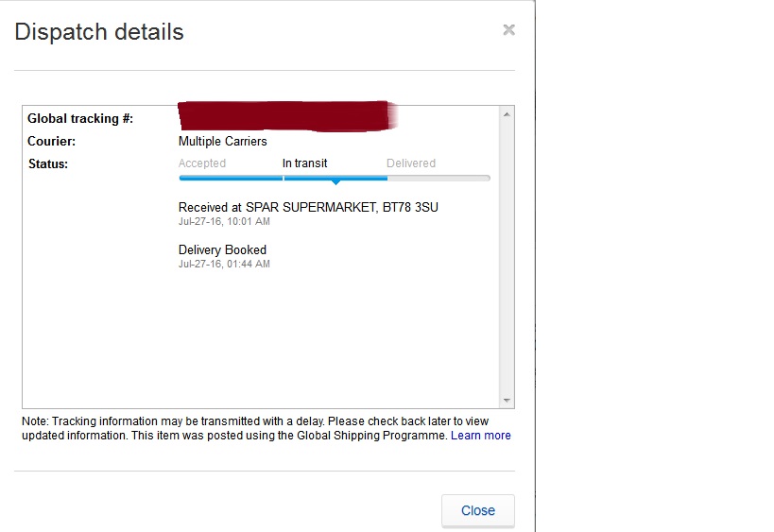The image size is (774, 532).
Task: Click the Courier field label
Action: tap(51, 141)
